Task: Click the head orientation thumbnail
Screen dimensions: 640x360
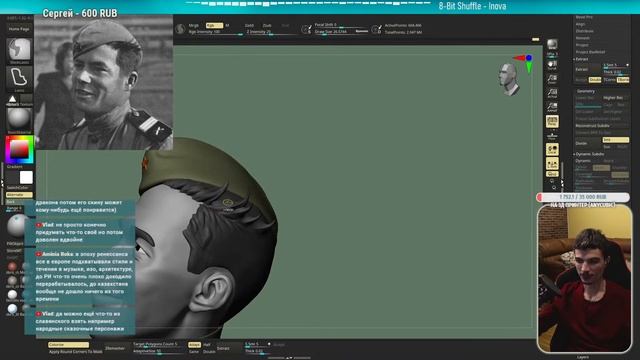Action: coord(508,80)
